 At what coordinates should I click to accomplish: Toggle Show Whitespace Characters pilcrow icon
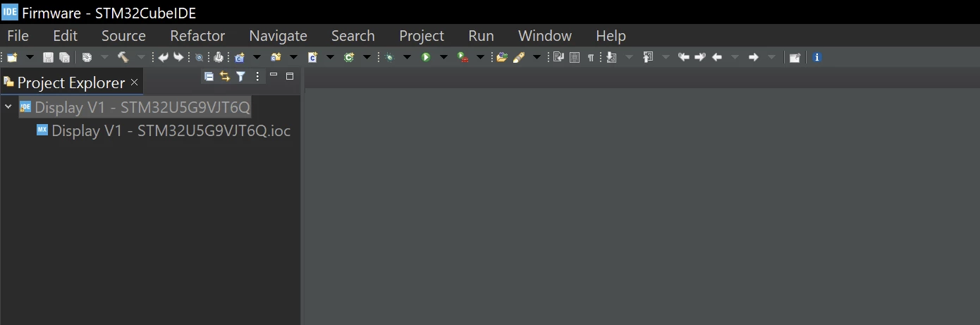pyautogui.click(x=591, y=57)
